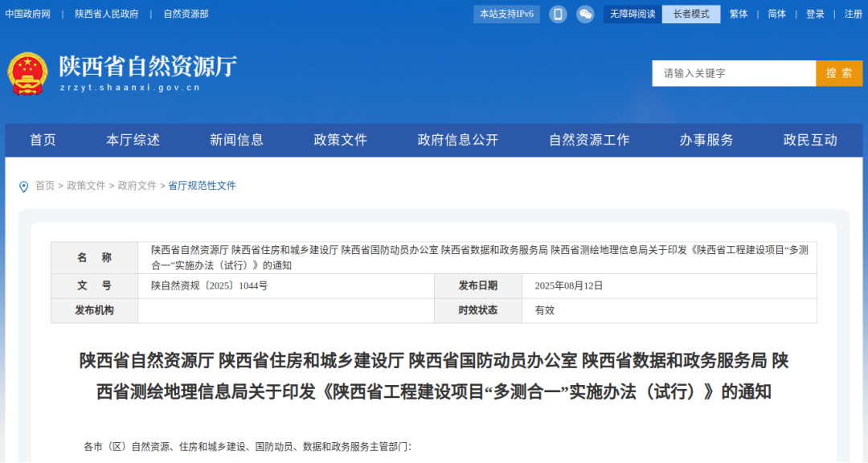Click the 注册 register link
Image resolution: width=868 pixels, height=463 pixels.
(853, 14)
